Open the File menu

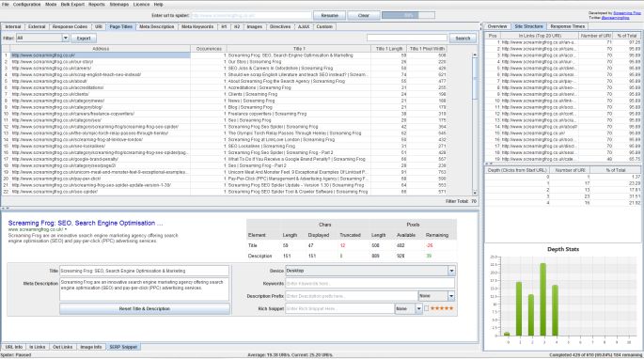[6, 4]
